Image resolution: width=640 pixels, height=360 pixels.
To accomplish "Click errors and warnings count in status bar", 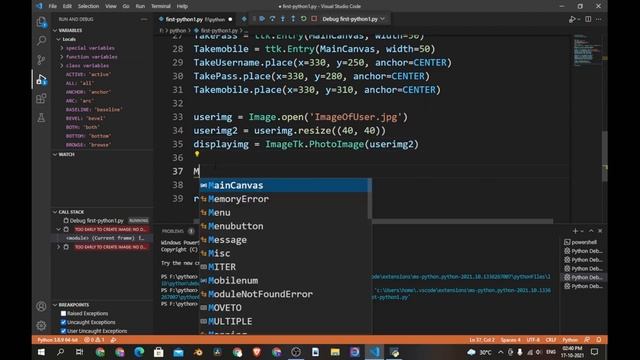I will 94,340.
